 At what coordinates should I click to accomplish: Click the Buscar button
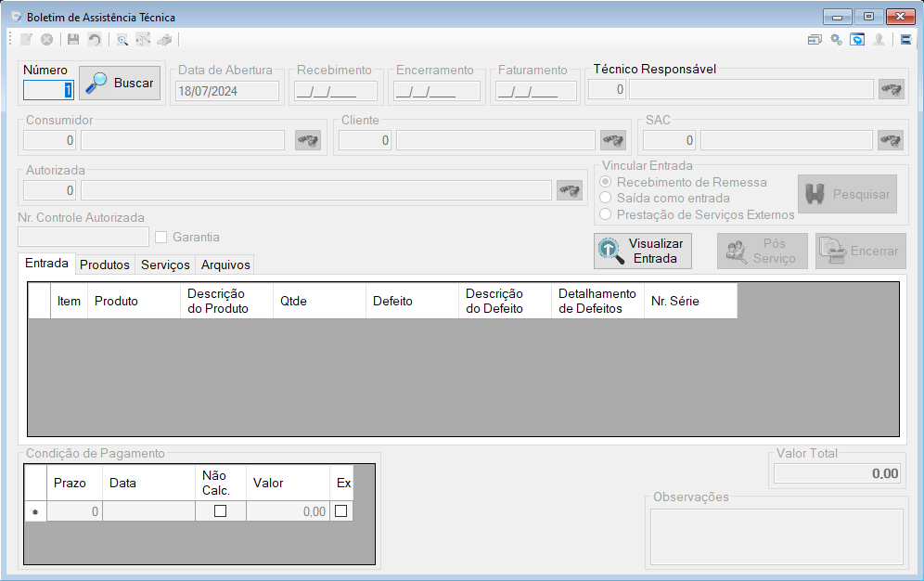coord(120,84)
